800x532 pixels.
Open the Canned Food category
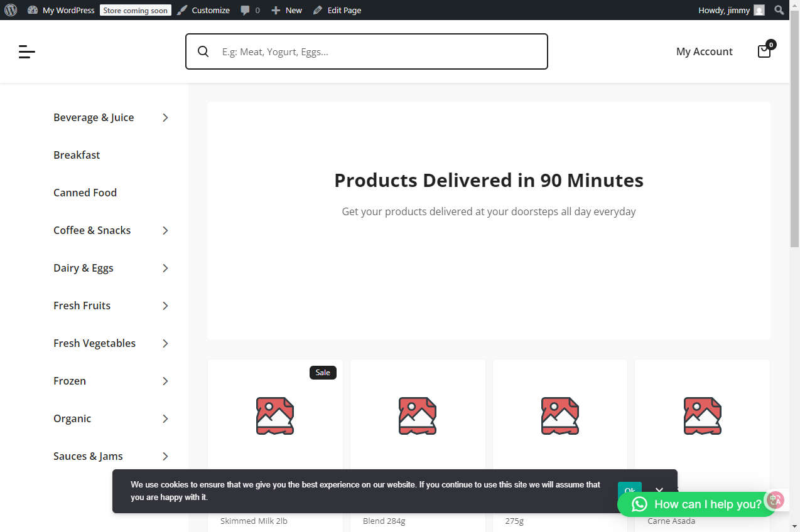[x=85, y=193]
